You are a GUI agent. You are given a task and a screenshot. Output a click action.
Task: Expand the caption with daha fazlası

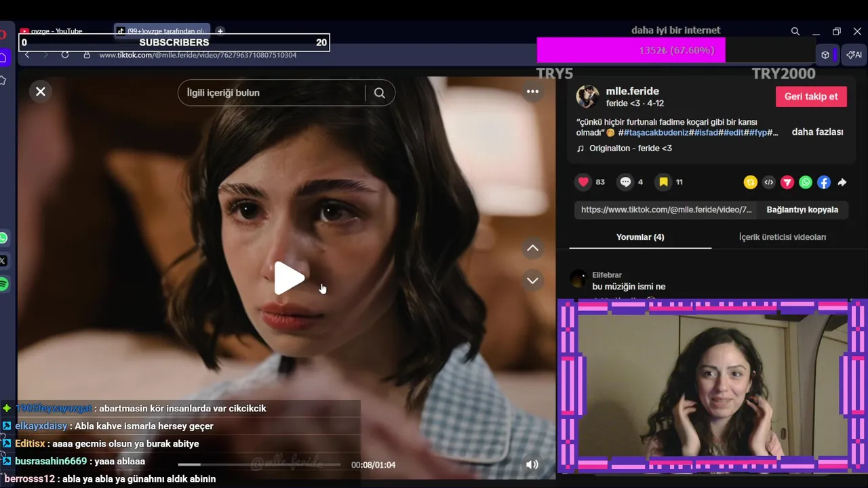click(x=817, y=132)
